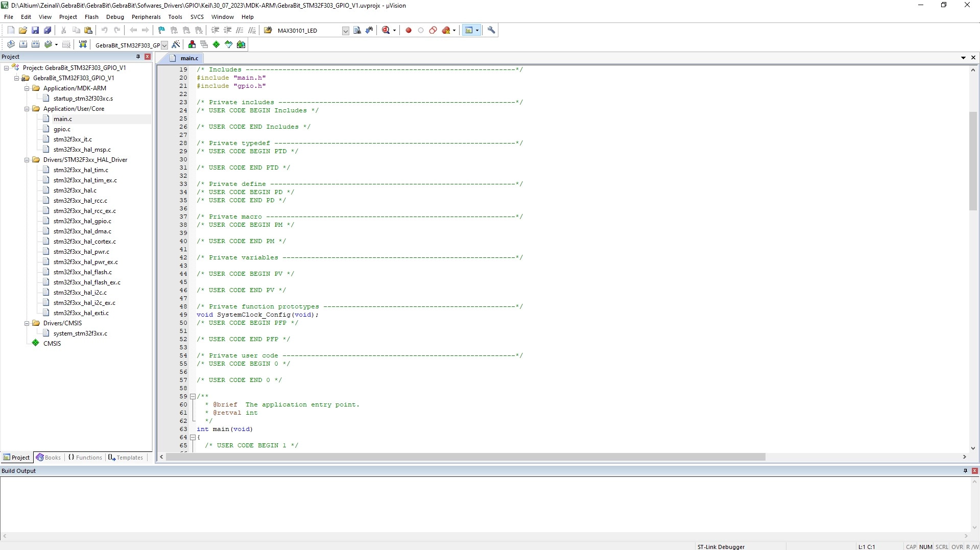The width and height of the screenshot is (980, 550).
Task: Open the editor window list arrow
Action: tap(963, 58)
